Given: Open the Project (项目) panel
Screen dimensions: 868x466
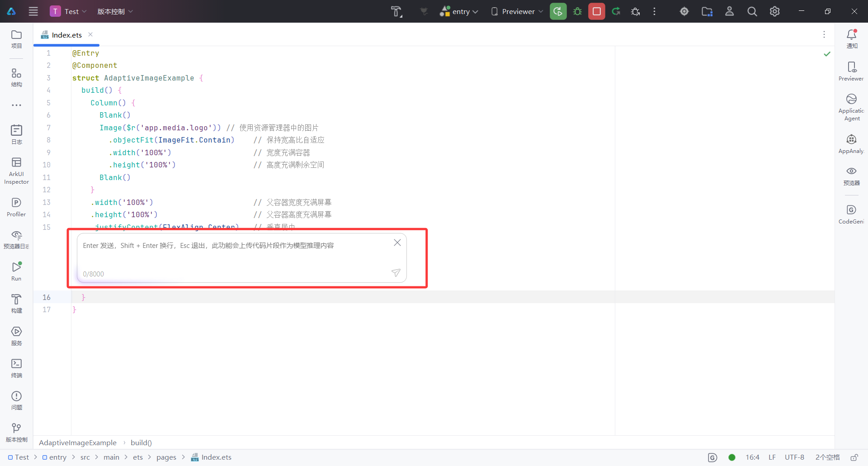Looking at the screenshot, I should coord(16,39).
